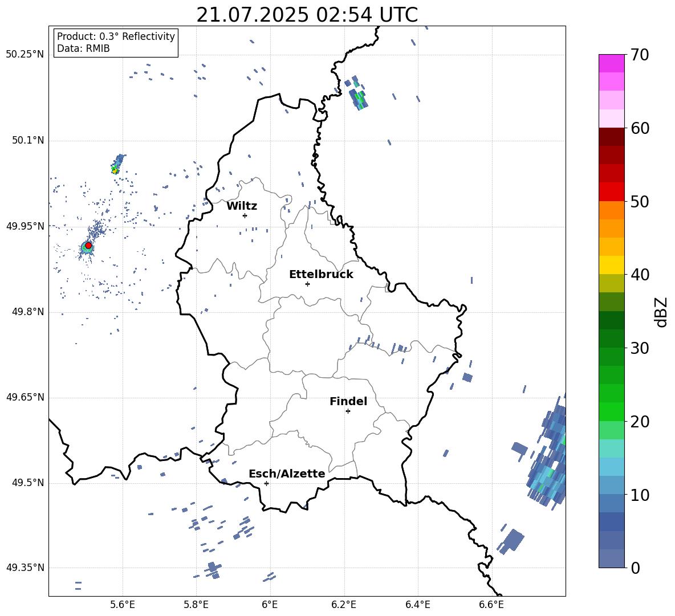Click the red radar location marker
Image resolution: width=675 pixels, height=616 pixels.
point(88,246)
